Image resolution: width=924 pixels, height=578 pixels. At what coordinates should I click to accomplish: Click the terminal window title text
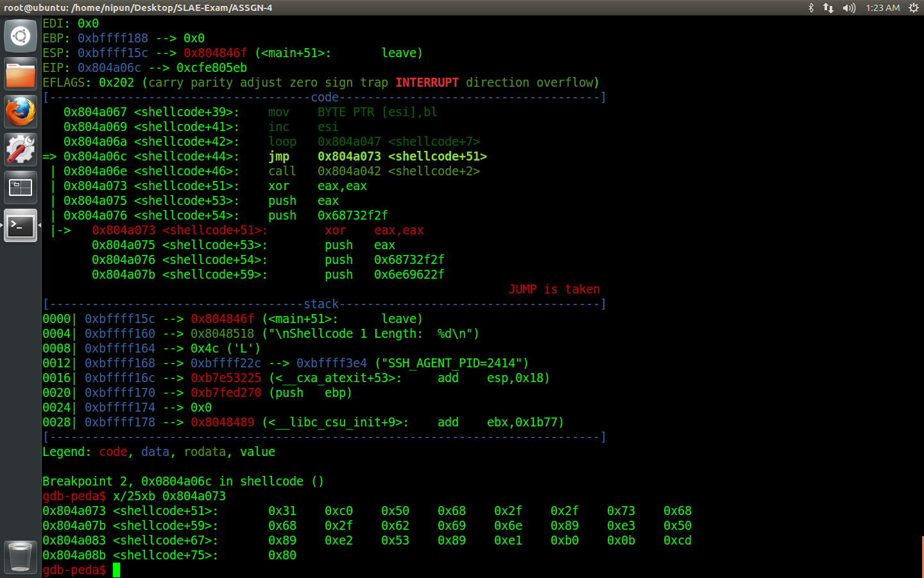[x=138, y=8]
